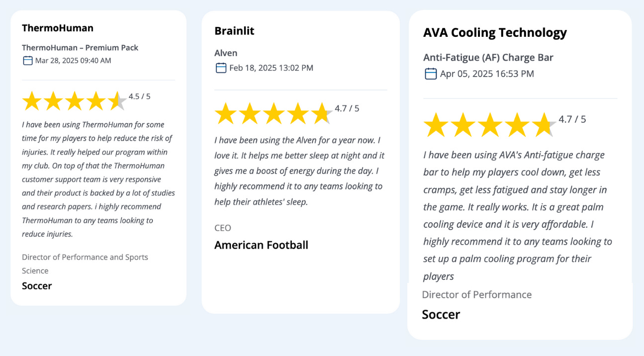644x356 pixels.
Task: Select the Alven product name
Action: pyautogui.click(x=226, y=53)
